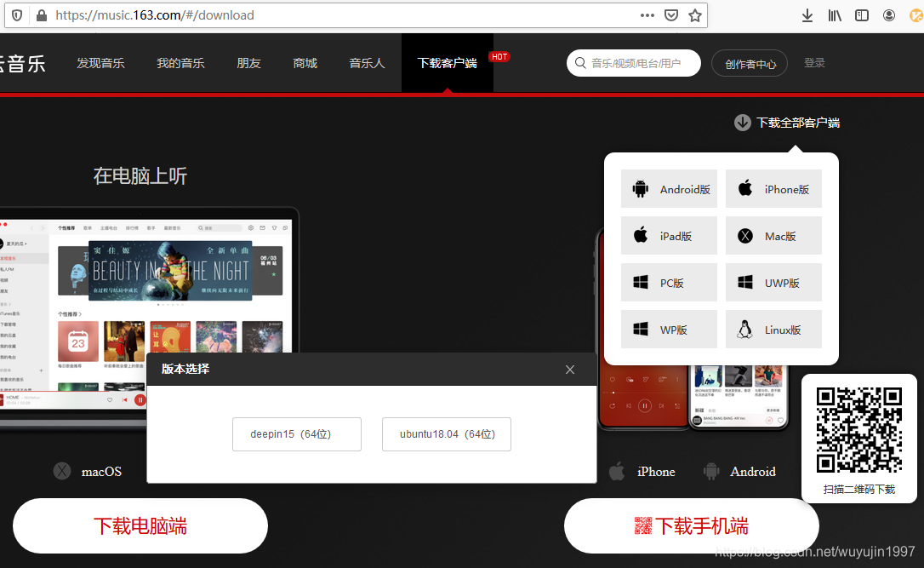Choose Linux版 download option
Viewport: 924px width, 568px height.
point(773,329)
